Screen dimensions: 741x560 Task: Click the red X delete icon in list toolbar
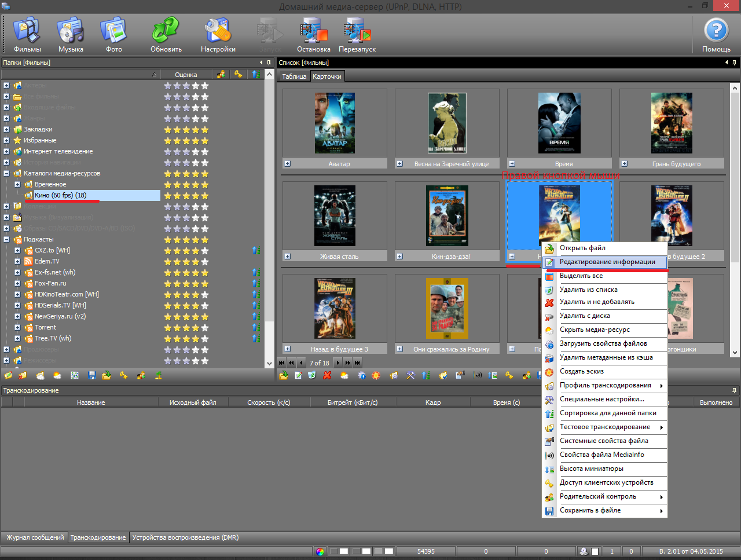pyautogui.click(x=327, y=375)
